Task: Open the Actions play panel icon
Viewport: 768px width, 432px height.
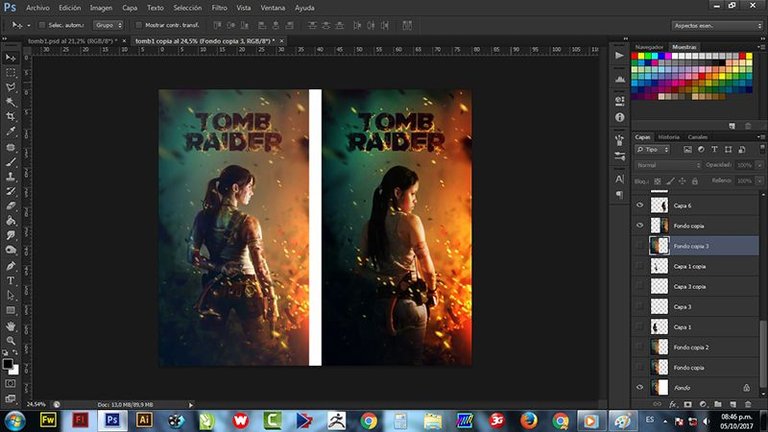Action: pyautogui.click(x=620, y=55)
